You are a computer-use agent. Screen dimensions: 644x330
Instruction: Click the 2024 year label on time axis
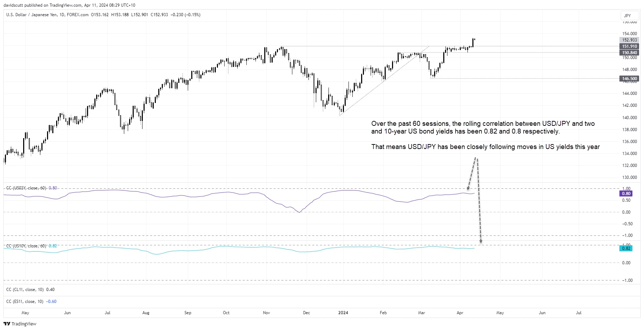pyautogui.click(x=343, y=313)
